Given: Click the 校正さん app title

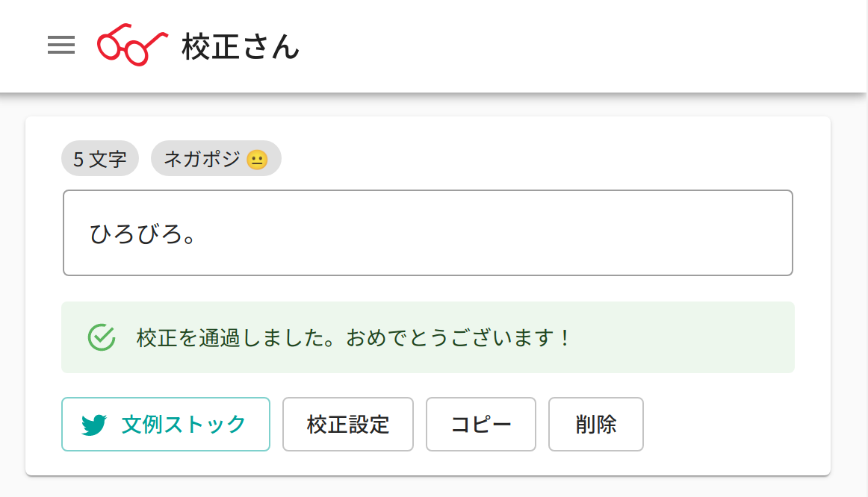Looking at the screenshot, I should coord(240,47).
